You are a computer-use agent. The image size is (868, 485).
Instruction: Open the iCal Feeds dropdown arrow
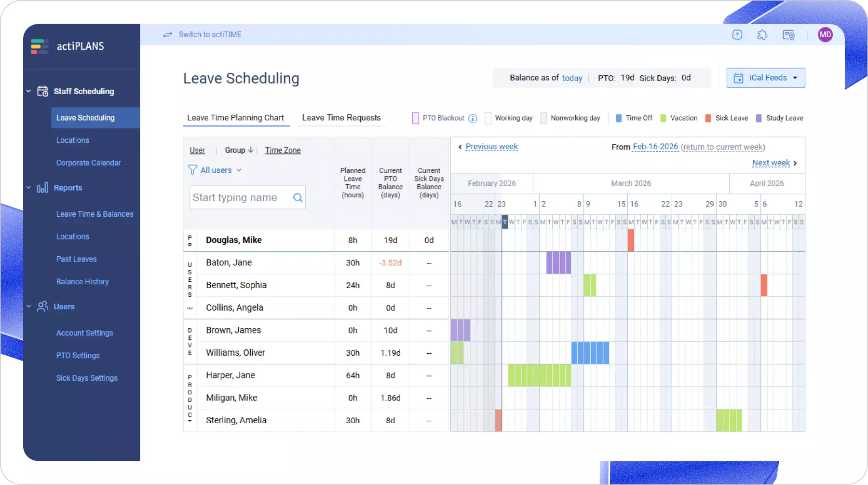click(796, 77)
